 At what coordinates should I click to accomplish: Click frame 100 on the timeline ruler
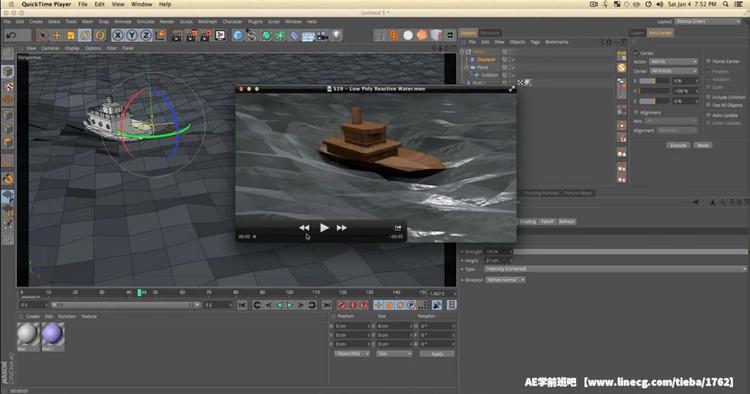pos(289,292)
